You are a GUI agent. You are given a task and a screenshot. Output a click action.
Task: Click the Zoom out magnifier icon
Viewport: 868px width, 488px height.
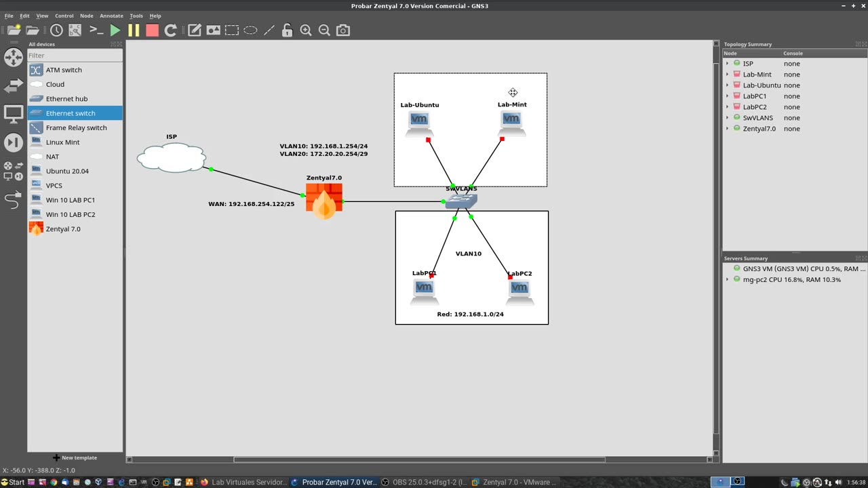[x=324, y=30]
